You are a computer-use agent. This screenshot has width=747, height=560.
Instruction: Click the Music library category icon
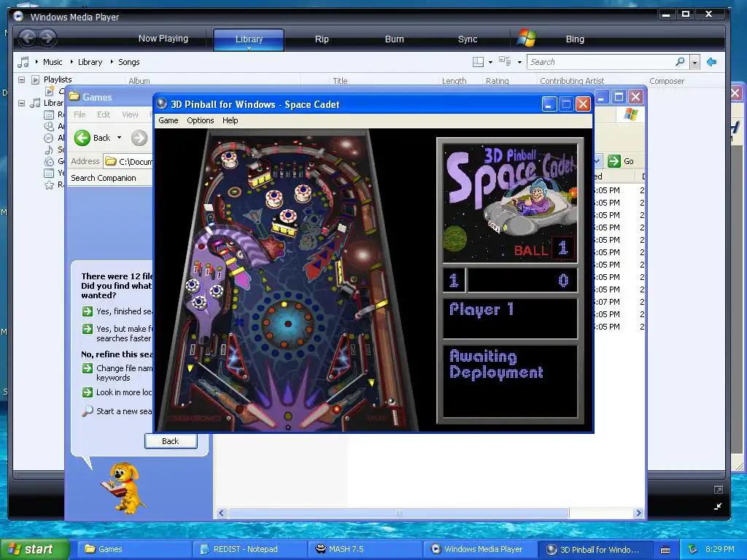tap(23, 62)
